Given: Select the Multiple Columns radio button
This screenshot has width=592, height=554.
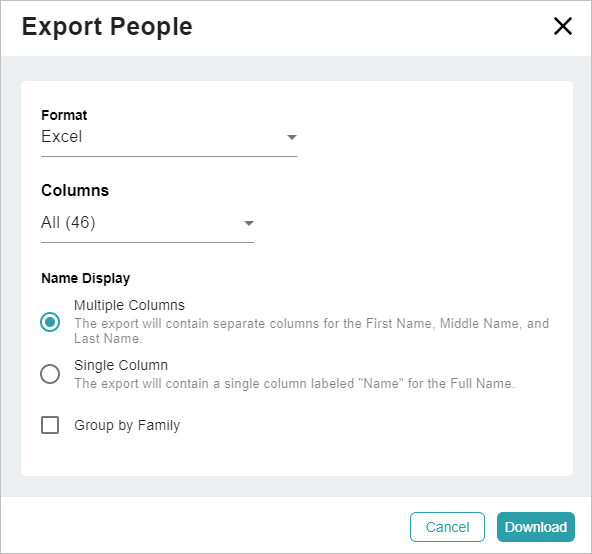Looking at the screenshot, I should pyautogui.click(x=50, y=322).
